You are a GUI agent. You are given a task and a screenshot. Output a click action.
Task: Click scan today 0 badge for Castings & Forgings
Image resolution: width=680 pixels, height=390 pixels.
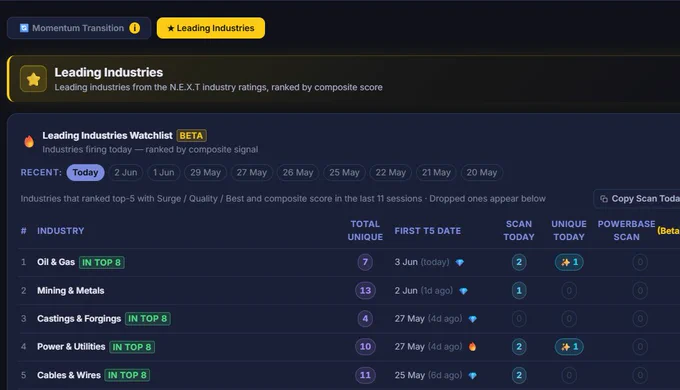coord(519,319)
